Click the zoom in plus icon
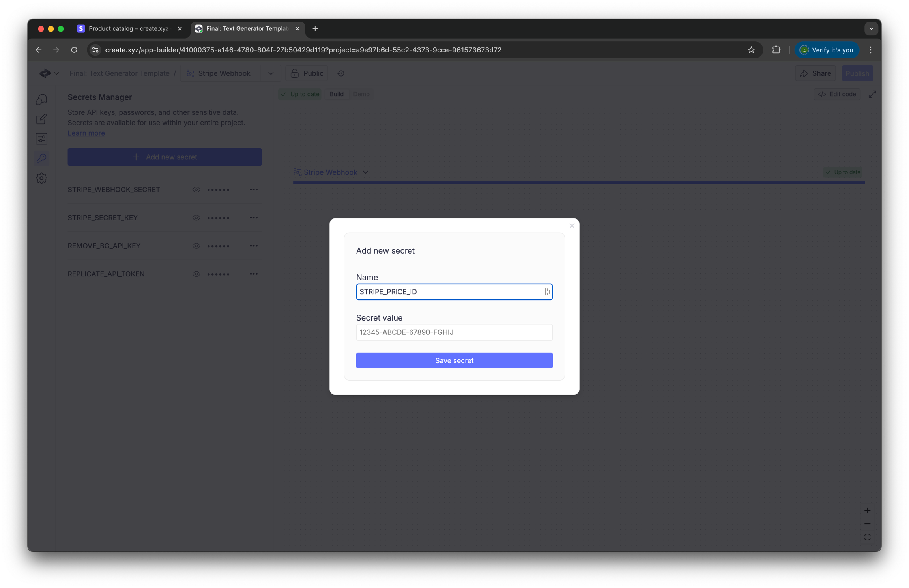The height and width of the screenshot is (588, 909). click(867, 511)
